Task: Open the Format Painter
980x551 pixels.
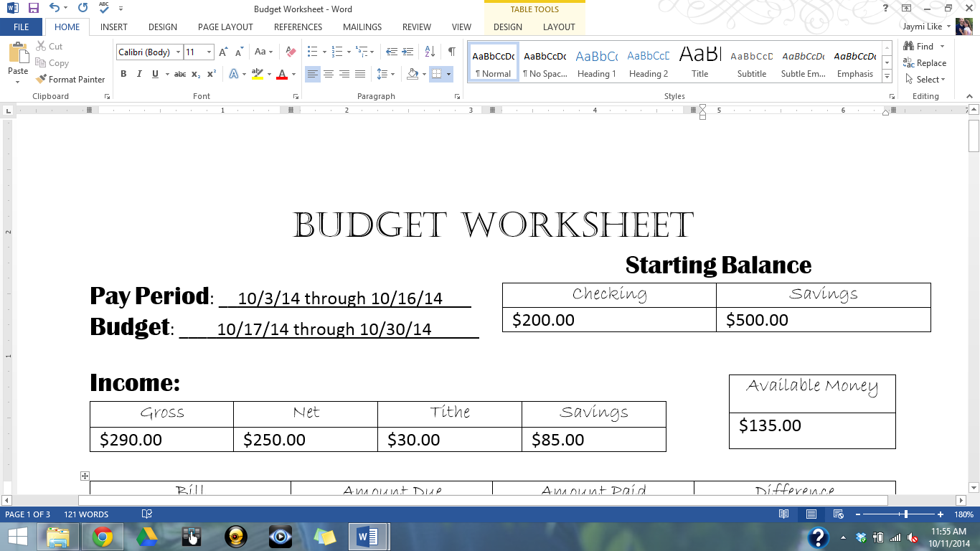Action: [70, 79]
